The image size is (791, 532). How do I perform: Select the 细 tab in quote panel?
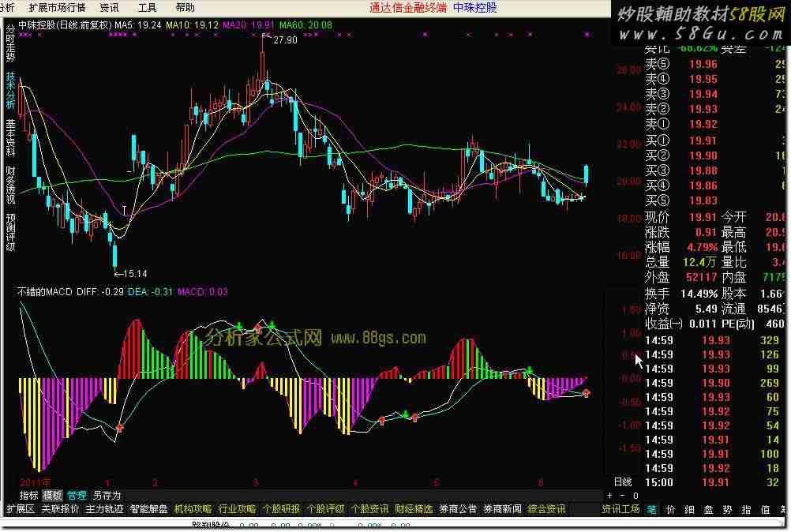690,509
